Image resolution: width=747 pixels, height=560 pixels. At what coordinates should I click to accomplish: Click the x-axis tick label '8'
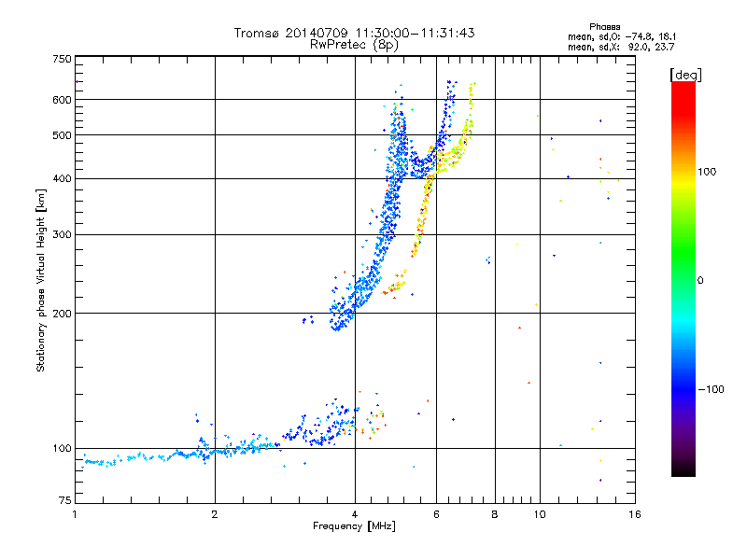click(495, 514)
